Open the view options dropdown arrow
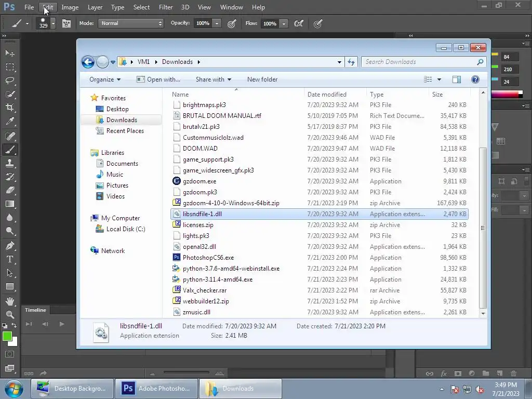The height and width of the screenshot is (399, 532). click(439, 79)
